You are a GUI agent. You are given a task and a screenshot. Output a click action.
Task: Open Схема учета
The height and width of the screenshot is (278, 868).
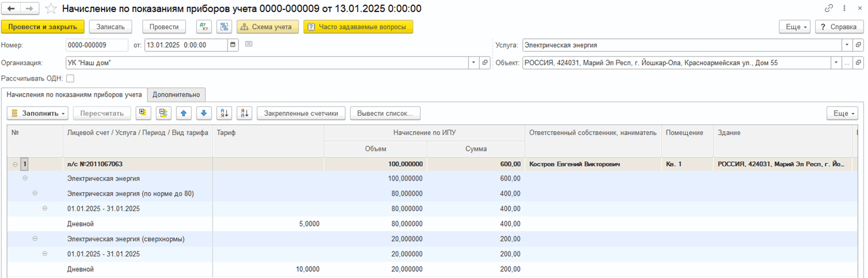point(268,27)
